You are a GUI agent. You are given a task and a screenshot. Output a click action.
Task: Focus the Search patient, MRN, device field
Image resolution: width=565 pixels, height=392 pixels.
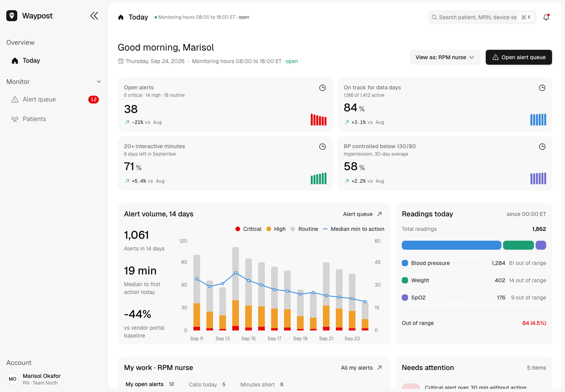[x=482, y=17]
